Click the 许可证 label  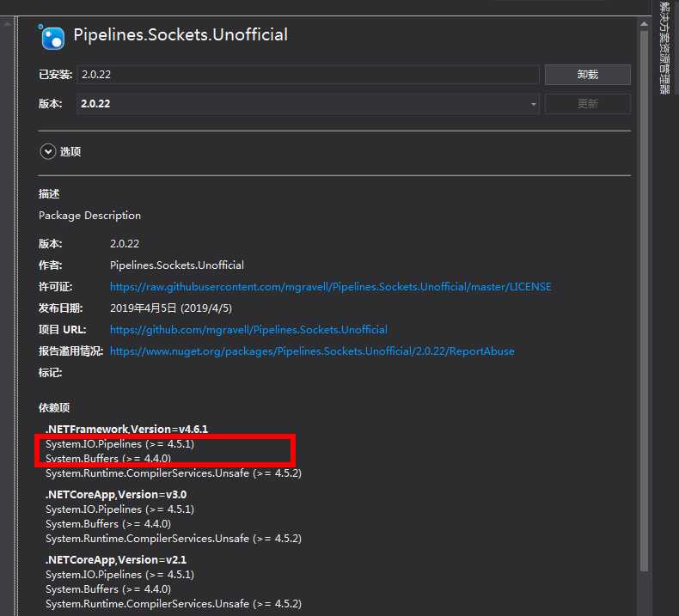point(55,287)
